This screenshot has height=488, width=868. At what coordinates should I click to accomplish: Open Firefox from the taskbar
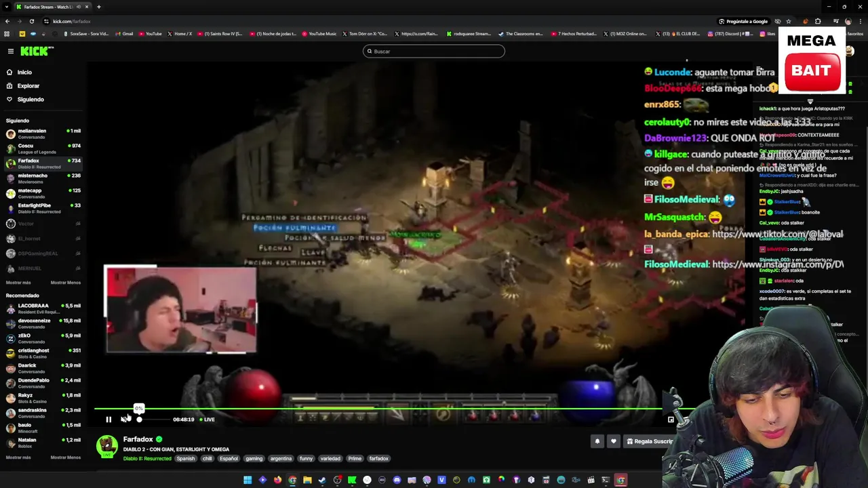[277, 480]
